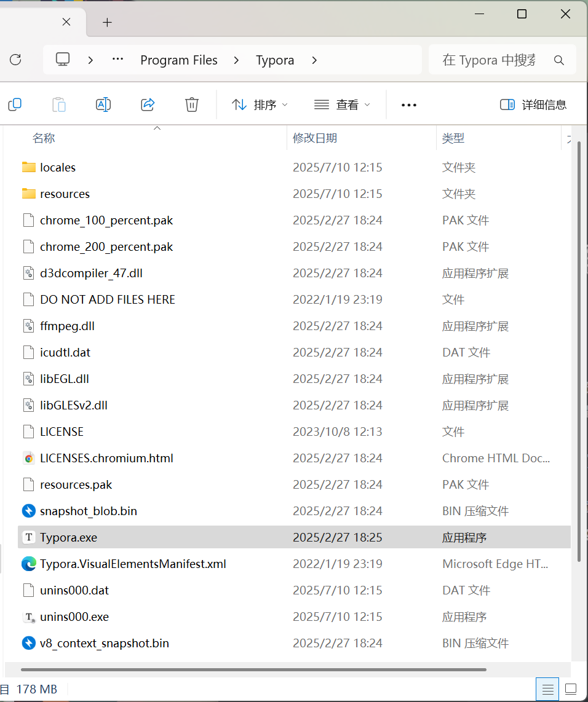
Task: Refresh the current folder view
Action: coord(16,60)
